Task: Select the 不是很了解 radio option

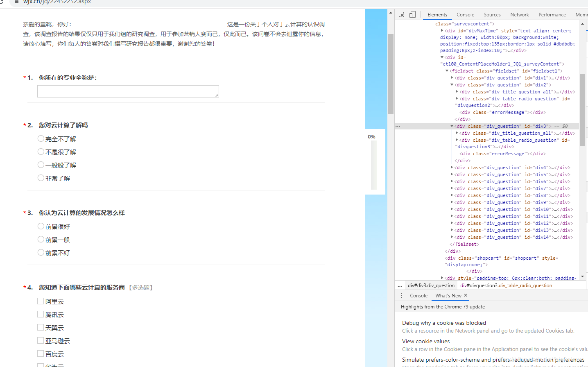Action: click(41, 152)
